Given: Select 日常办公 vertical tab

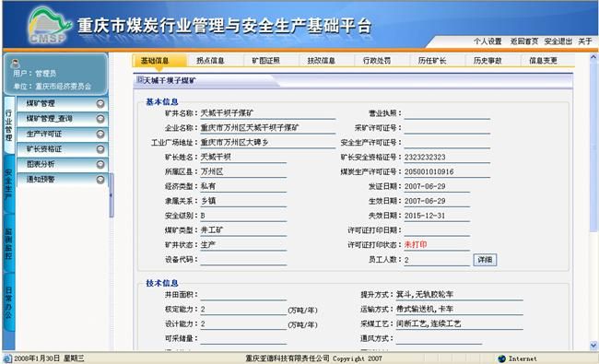Looking at the screenshot, I should coord(9,302).
